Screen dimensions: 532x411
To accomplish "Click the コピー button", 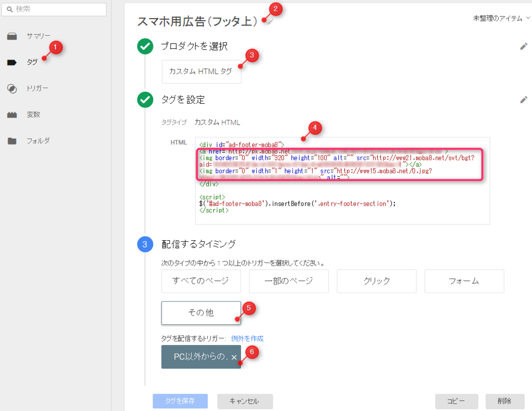I will (456, 401).
